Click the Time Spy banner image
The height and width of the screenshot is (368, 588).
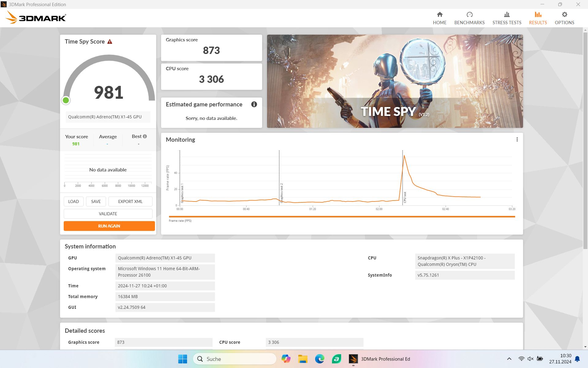(394, 81)
